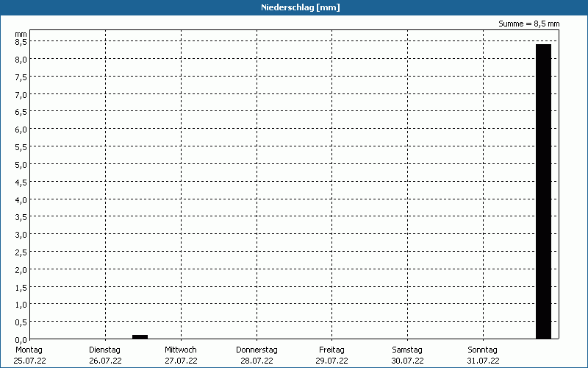Click the 8,0 y-axis value
The height and width of the screenshot is (368, 588).
(21, 60)
